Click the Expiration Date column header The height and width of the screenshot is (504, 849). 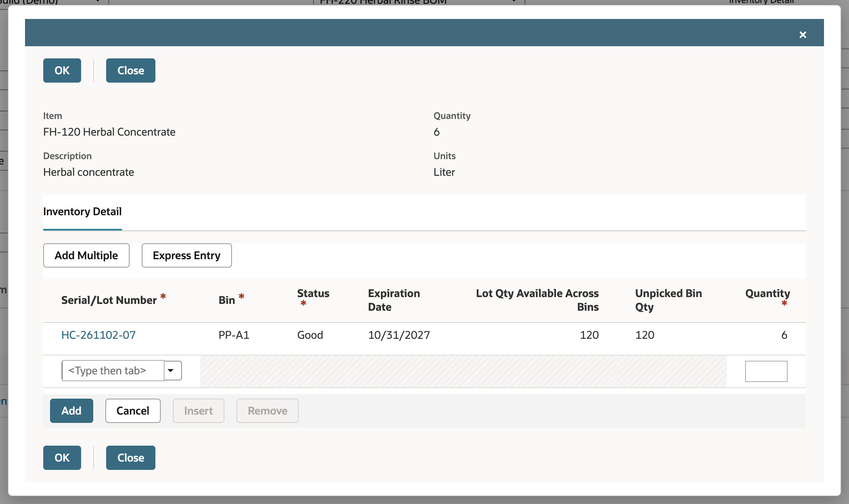pyautogui.click(x=394, y=300)
